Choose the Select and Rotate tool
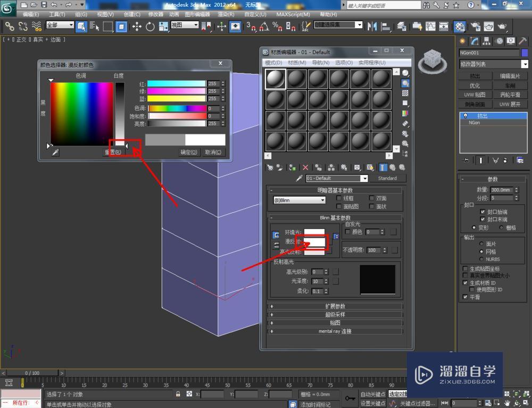532x408 pixels. tap(150, 26)
